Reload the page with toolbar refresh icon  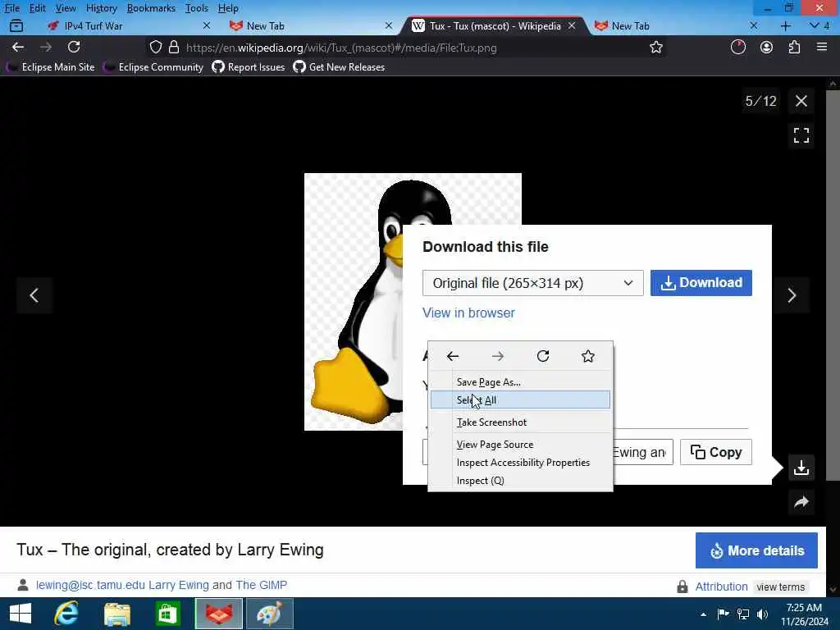coord(74,47)
